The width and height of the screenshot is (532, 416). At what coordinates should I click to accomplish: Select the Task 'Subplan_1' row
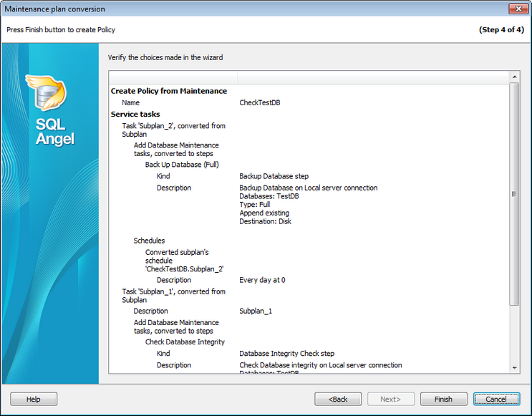click(x=174, y=296)
